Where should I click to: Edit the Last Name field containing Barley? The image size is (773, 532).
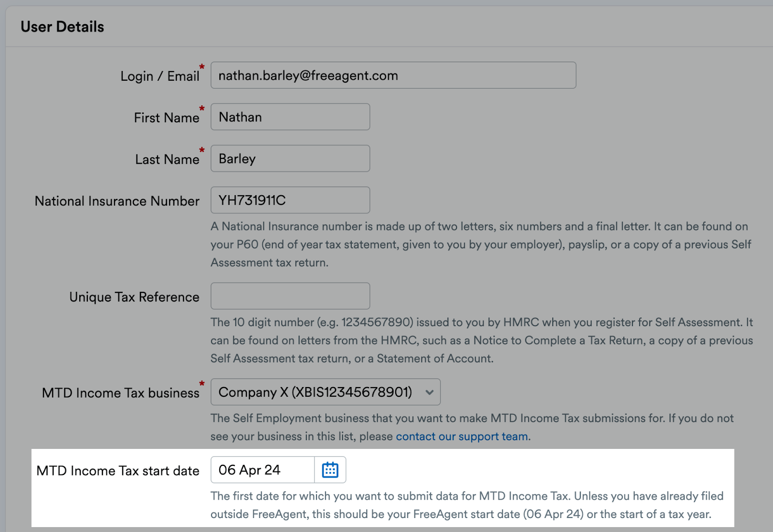[290, 158]
